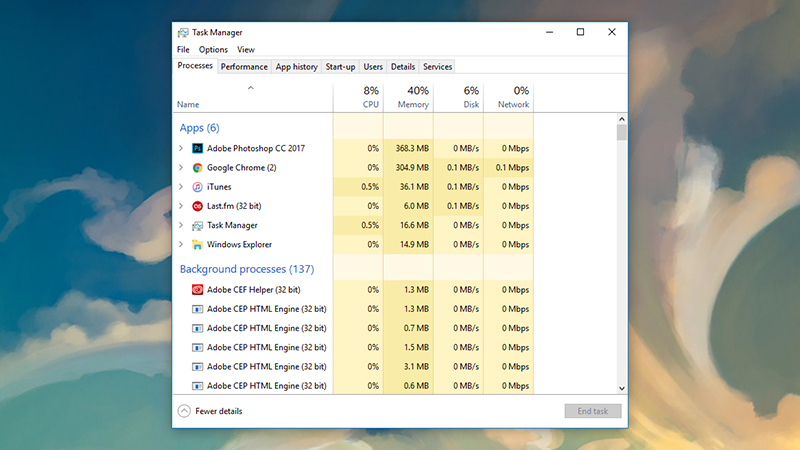
Task: Switch to the Services tab
Action: pyautogui.click(x=437, y=67)
